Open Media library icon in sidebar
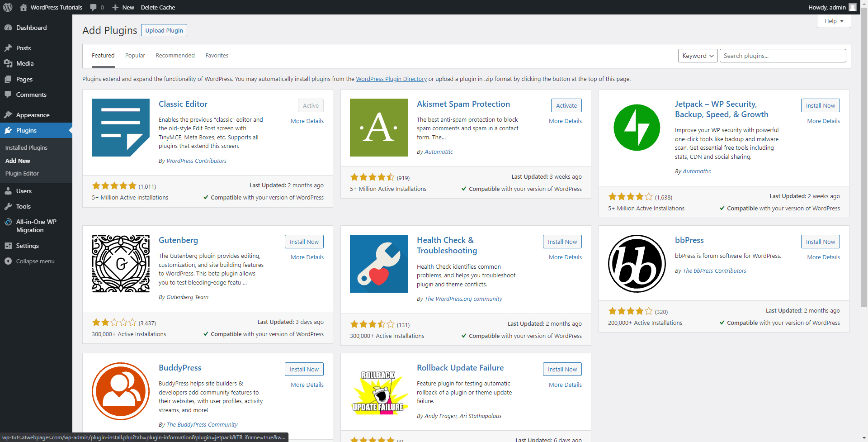 tap(8, 63)
